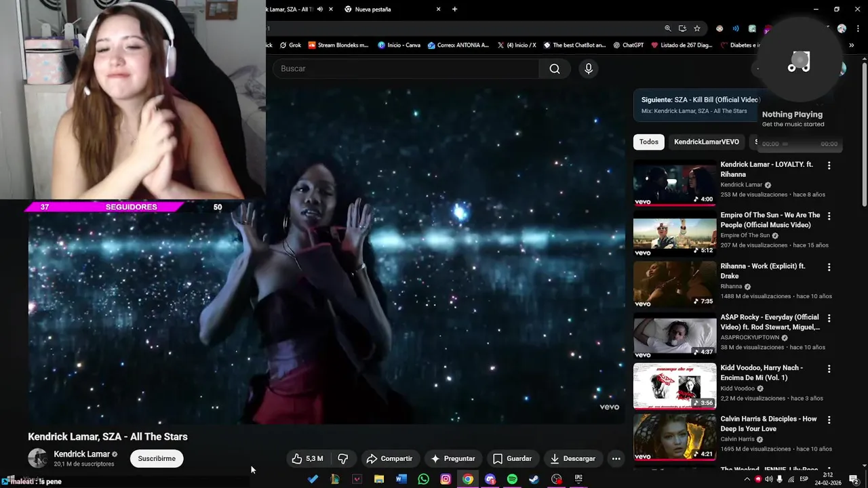
Task: Open Kendrick Lamar LOYALTY video thumbnail
Action: coord(675,183)
